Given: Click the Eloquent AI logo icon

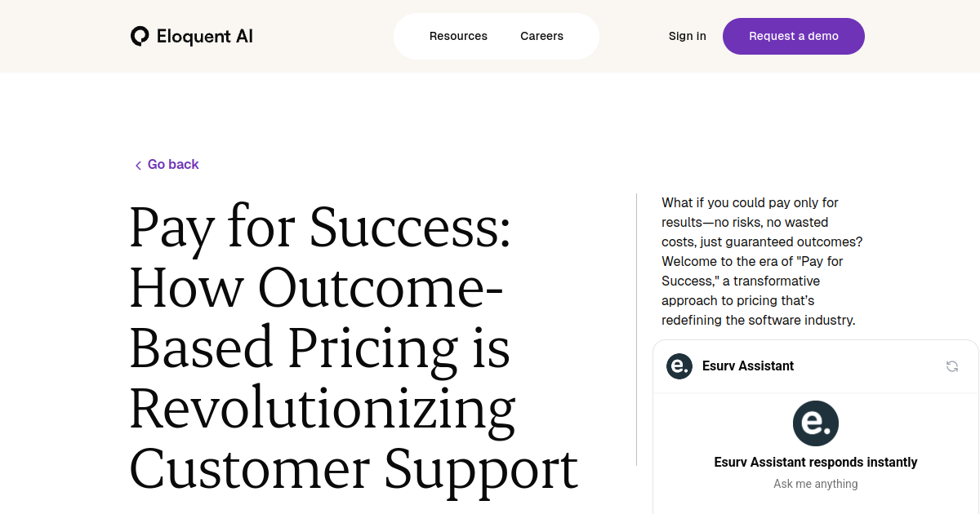Looking at the screenshot, I should pyautogui.click(x=140, y=36).
